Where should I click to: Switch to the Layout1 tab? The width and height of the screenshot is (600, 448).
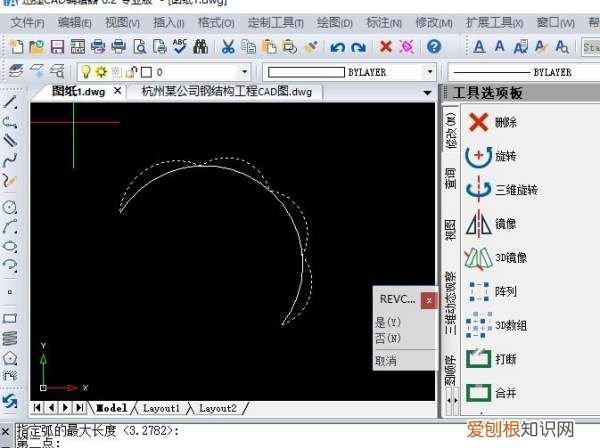pos(161,408)
